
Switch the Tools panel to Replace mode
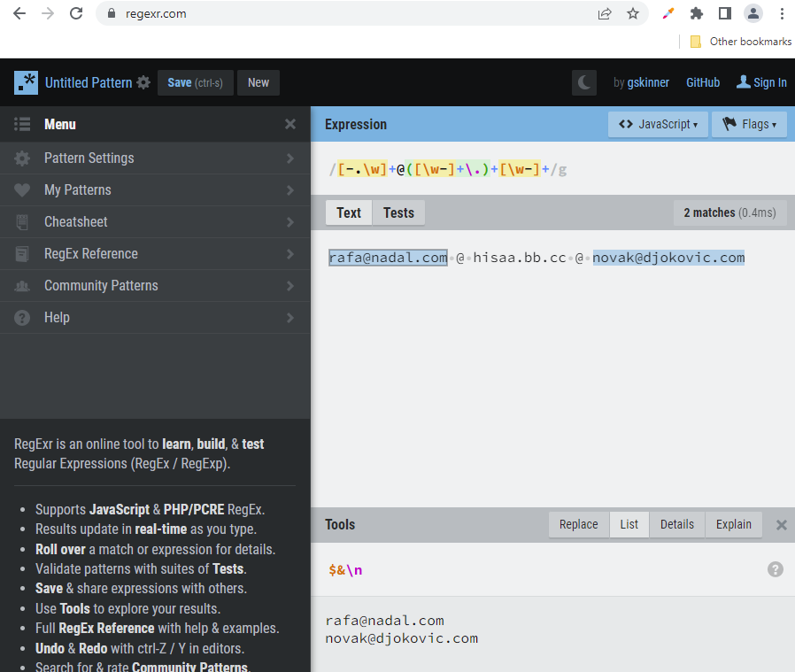tap(578, 524)
